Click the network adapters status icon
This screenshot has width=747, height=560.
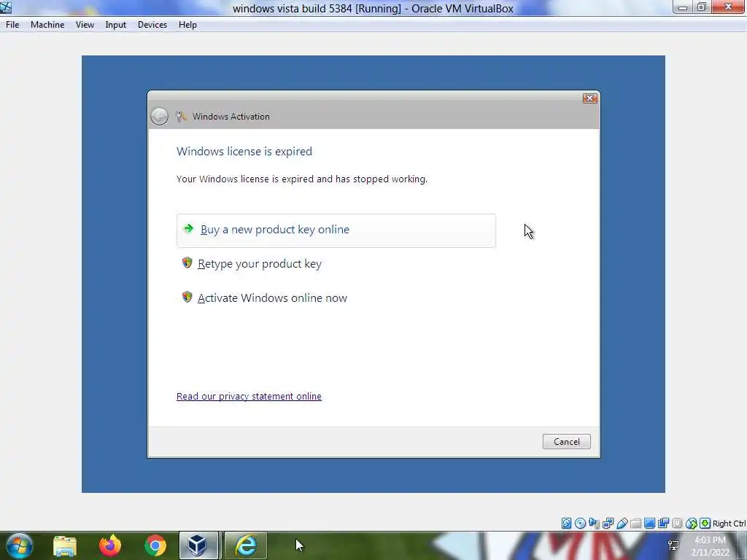click(x=608, y=524)
